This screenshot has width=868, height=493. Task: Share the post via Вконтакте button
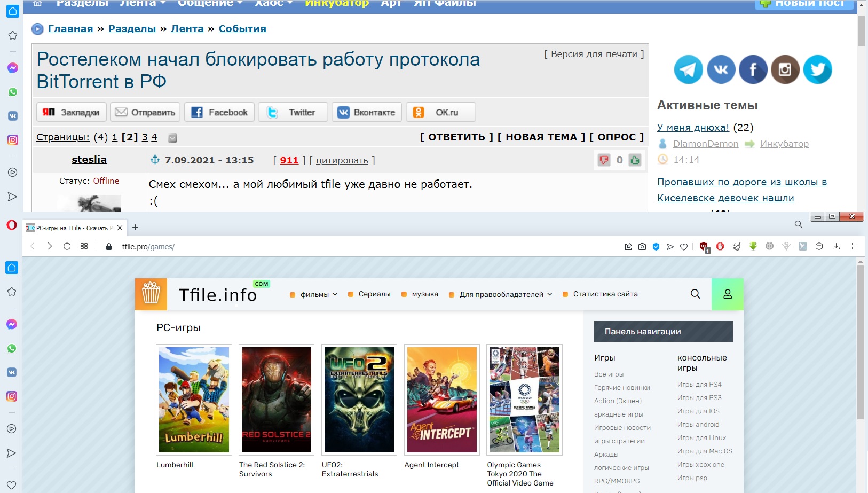click(x=367, y=112)
